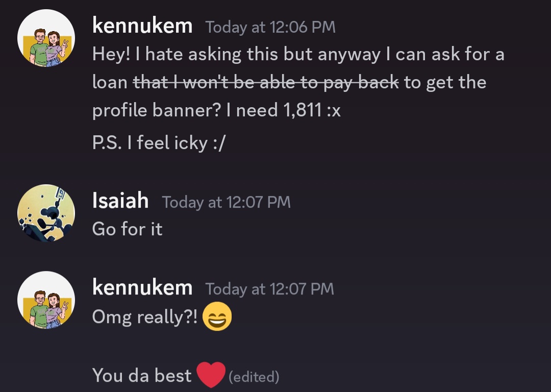Click the Isaiah username
This screenshot has height=392, width=551.
coord(120,201)
